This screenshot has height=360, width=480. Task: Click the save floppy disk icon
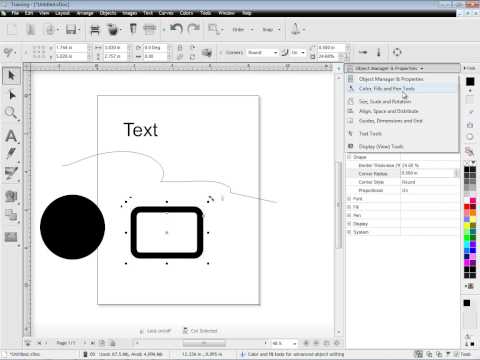(x=71, y=29)
